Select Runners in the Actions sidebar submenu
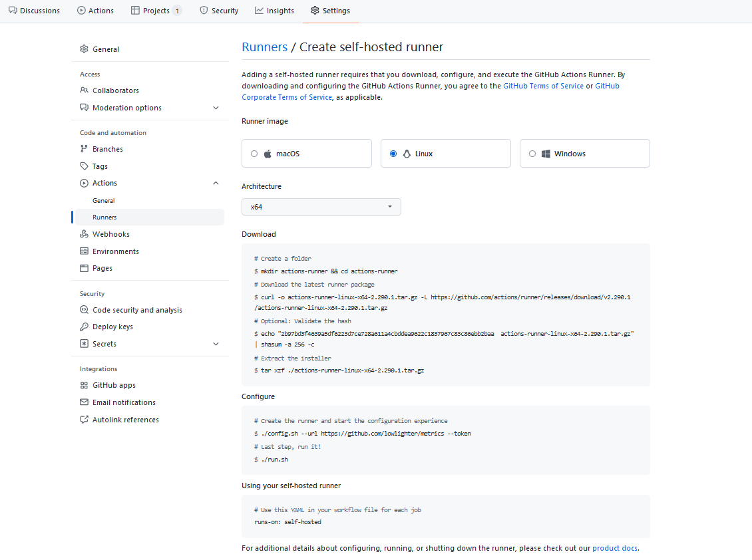The height and width of the screenshot is (560, 752). coord(104,217)
